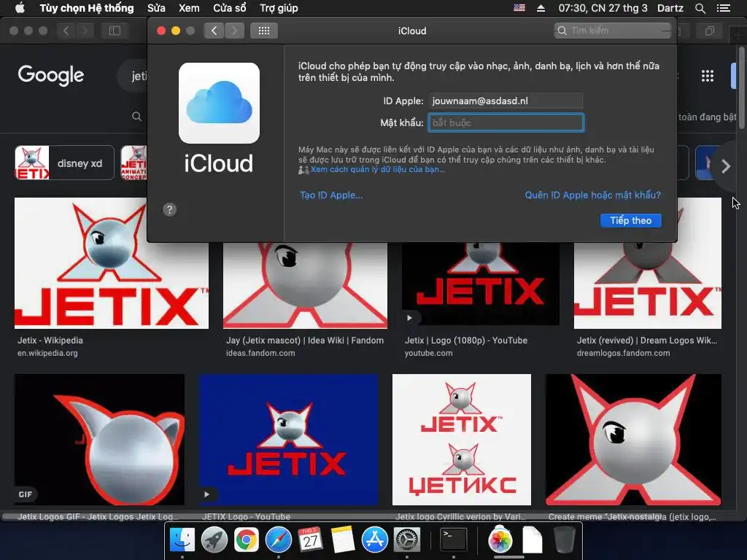The height and width of the screenshot is (560, 747).
Task: Go back in iCloud preferences window
Action: coord(214,31)
